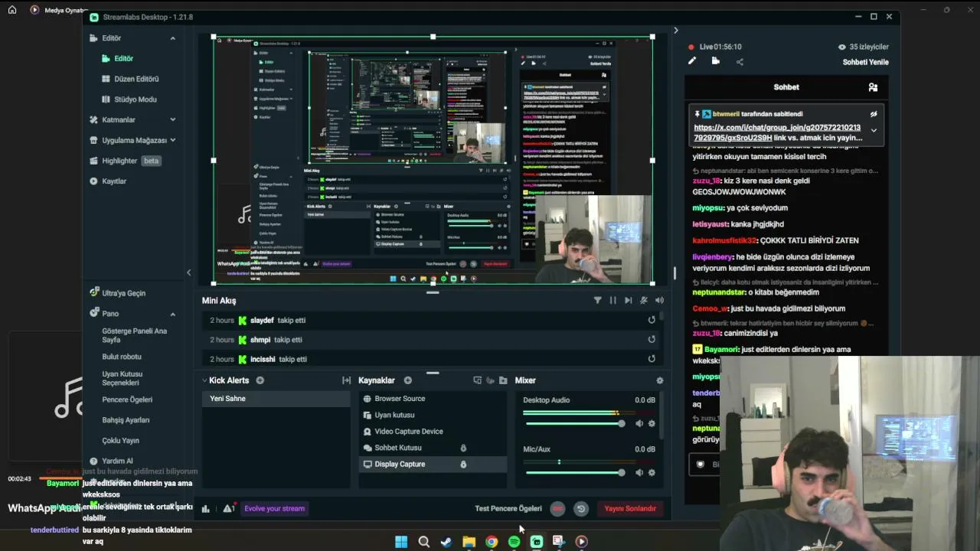Toggle lock on Display Capture source
980x551 pixels.
click(x=463, y=464)
